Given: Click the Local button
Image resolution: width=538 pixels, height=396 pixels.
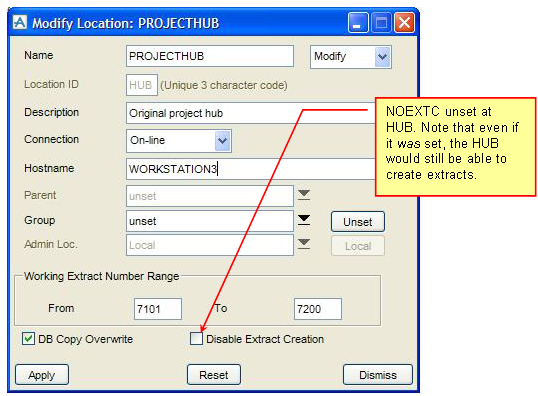Looking at the screenshot, I should pos(358,246).
